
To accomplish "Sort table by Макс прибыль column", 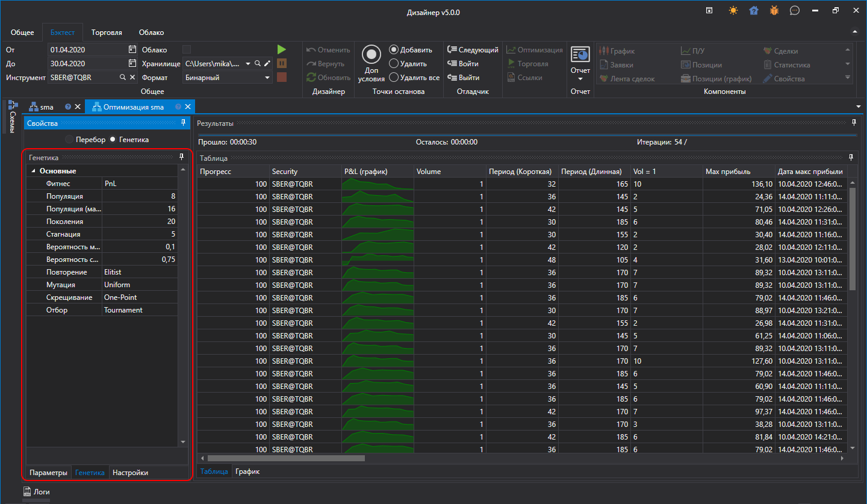I will (x=739, y=172).
